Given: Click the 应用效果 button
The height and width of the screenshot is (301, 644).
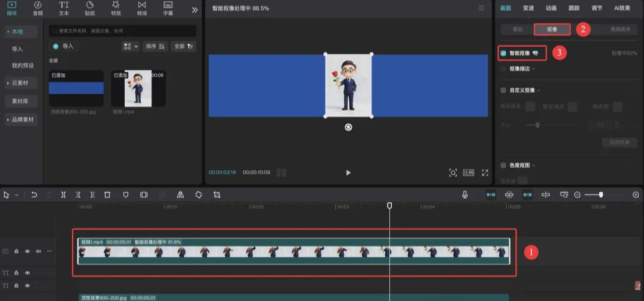Looking at the screenshot, I should tap(620, 142).
